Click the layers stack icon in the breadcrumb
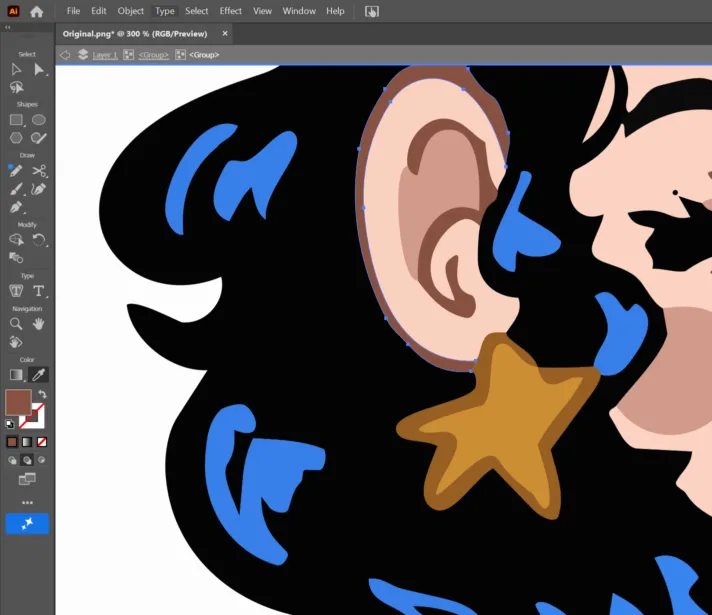This screenshot has width=712, height=615. click(83, 55)
